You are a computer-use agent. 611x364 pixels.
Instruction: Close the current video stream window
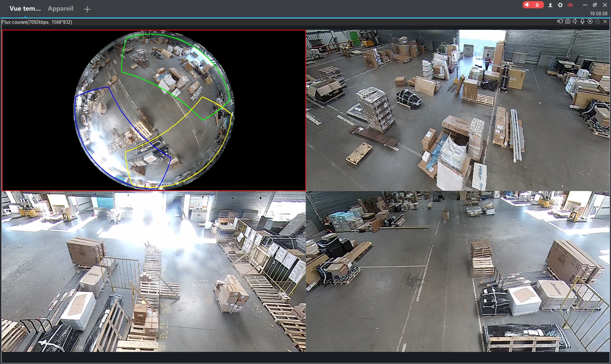point(605,22)
